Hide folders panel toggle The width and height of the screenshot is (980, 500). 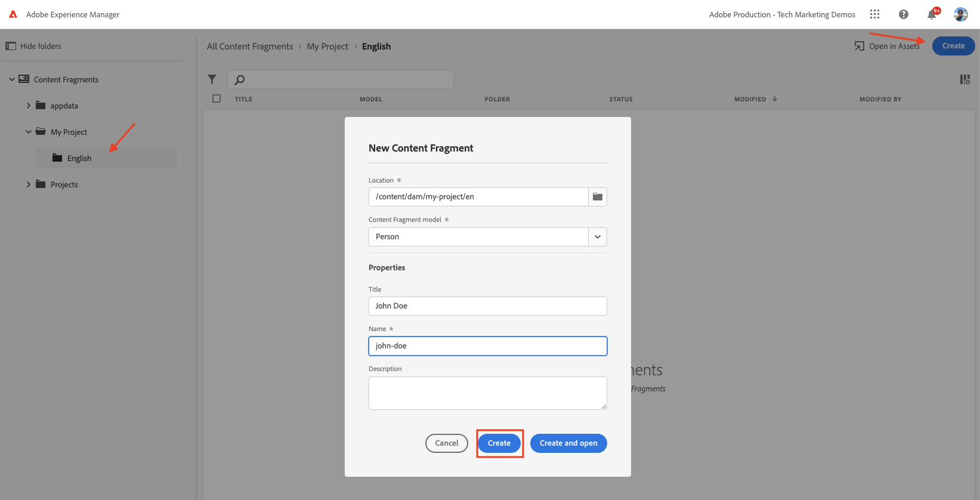(x=33, y=46)
